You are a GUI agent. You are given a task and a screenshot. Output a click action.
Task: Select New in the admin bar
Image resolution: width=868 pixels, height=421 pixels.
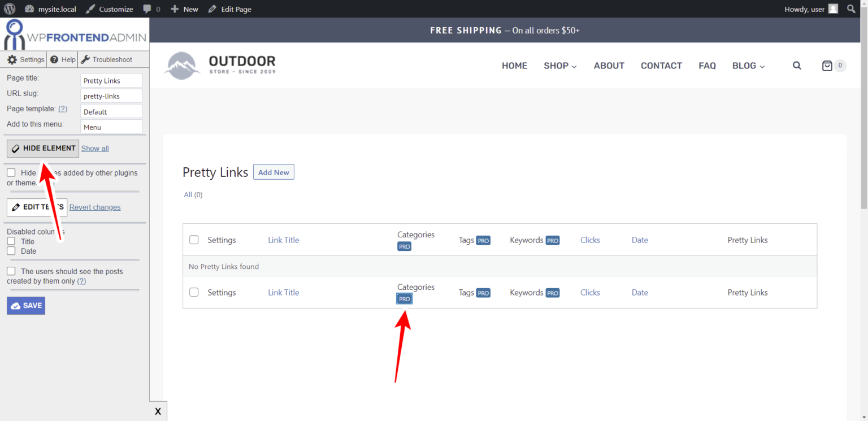point(184,8)
